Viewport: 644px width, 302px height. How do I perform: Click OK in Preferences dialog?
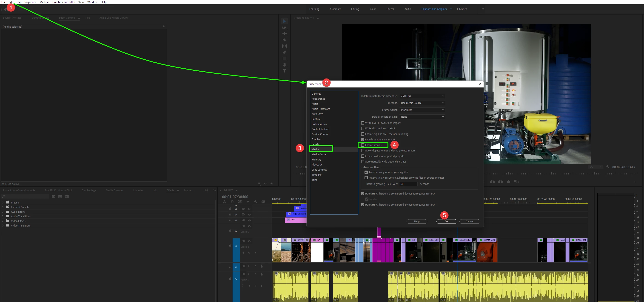click(447, 221)
